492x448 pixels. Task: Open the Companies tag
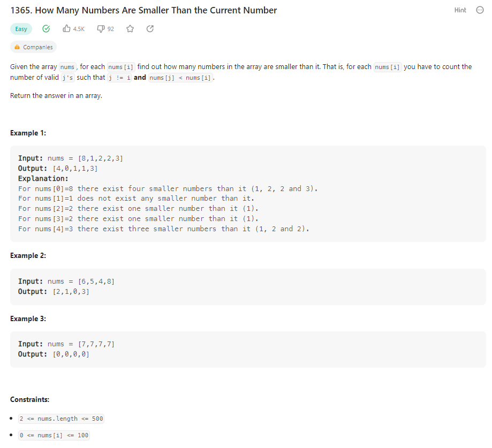[x=34, y=47]
